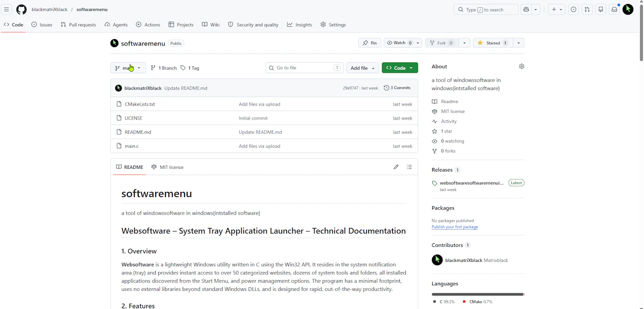
Task: Click Publish your first package link
Action: pyautogui.click(x=455, y=227)
